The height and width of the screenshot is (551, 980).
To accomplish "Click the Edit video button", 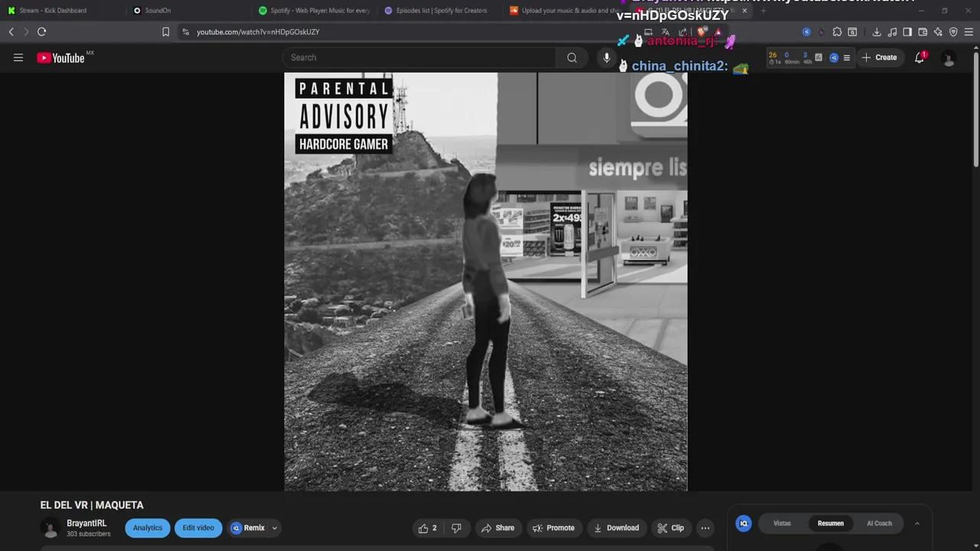I will (198, 528).
